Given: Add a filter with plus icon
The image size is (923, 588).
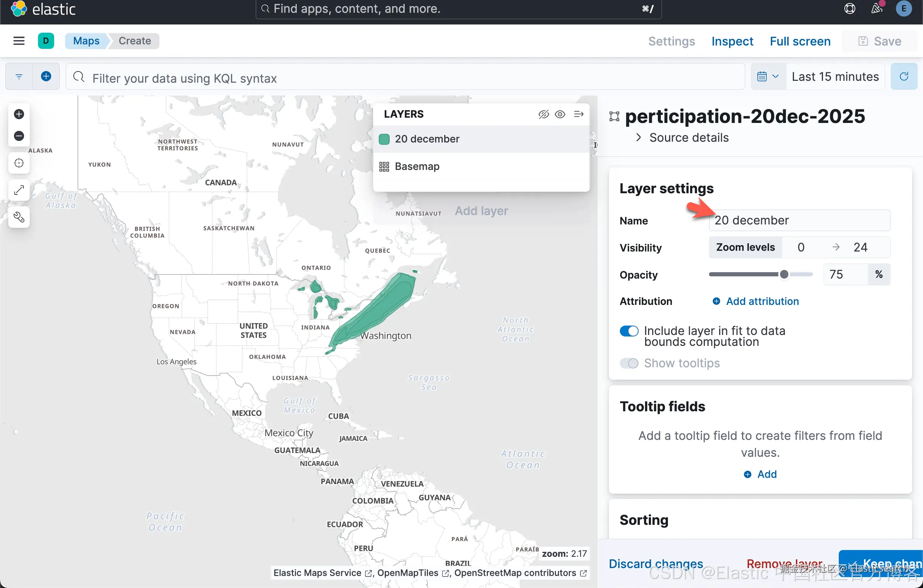Looking at the screenshot, I should (46, 76).
